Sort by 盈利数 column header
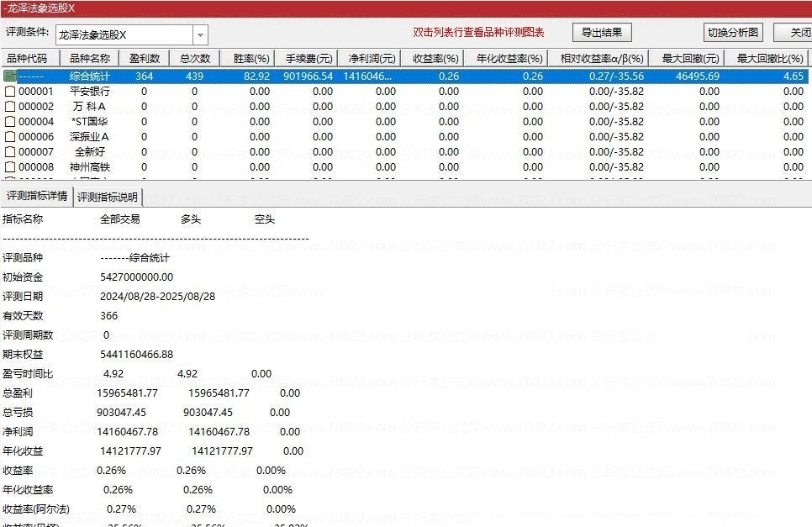 145,59
